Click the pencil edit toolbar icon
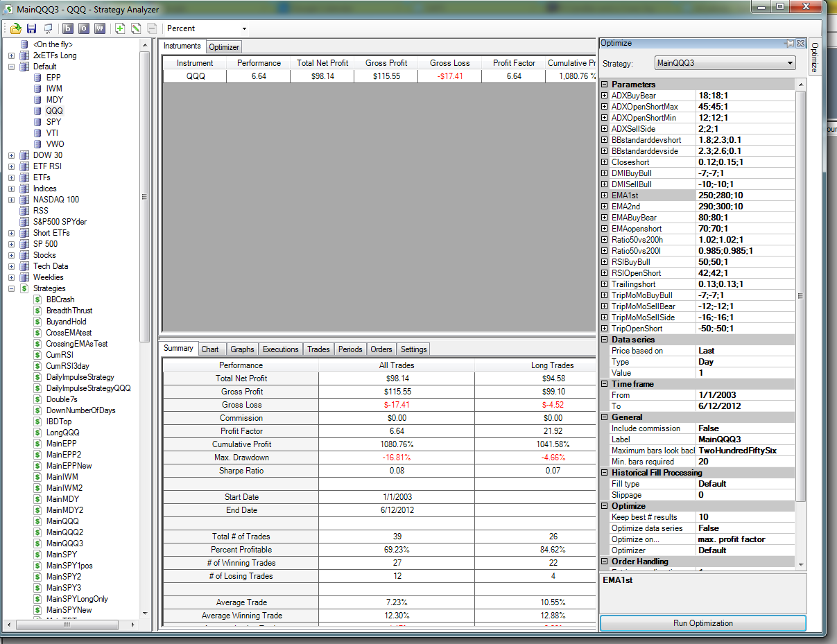The height and width of the screenshot is (644, 837). [136, 28]
